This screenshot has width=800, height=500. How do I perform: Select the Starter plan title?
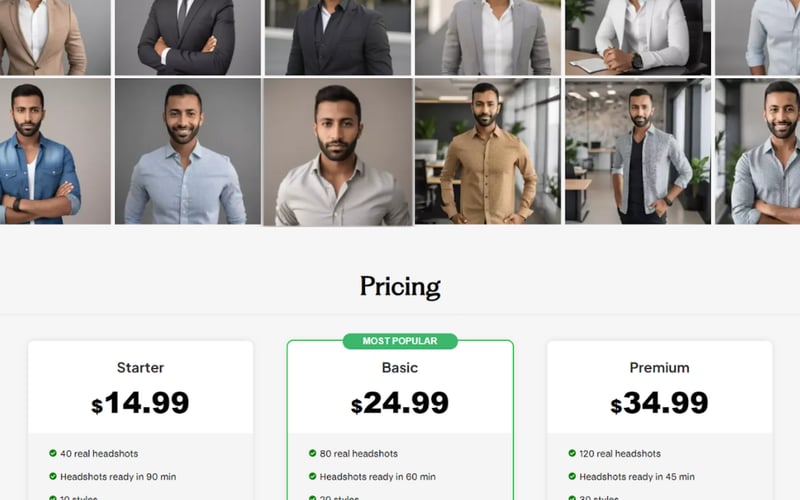(140, 368)
